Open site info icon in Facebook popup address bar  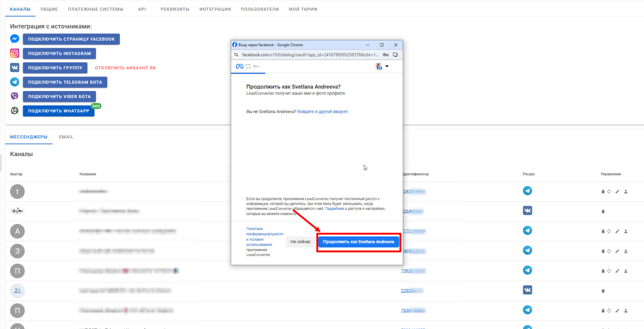[235, 54]
